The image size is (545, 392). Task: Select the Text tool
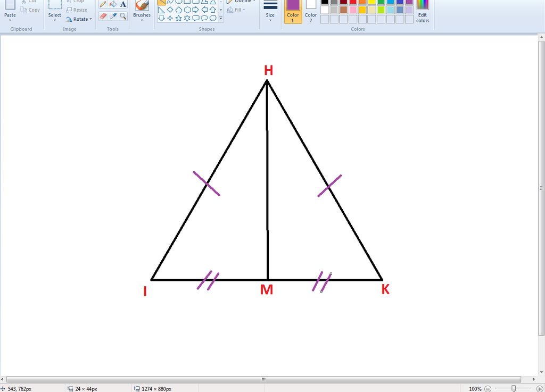click(123, 4)
